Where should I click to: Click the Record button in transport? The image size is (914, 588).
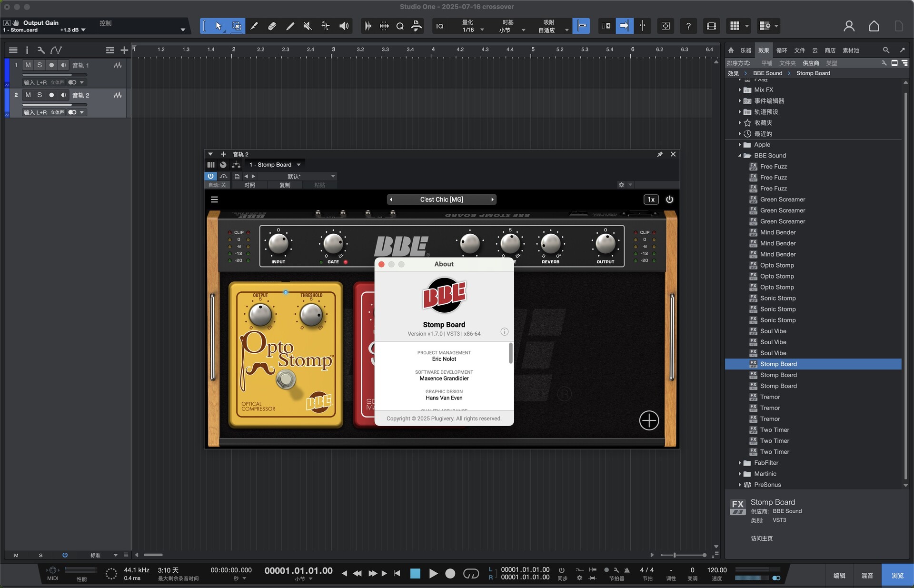pyautogui.click(x=450, y=574)
